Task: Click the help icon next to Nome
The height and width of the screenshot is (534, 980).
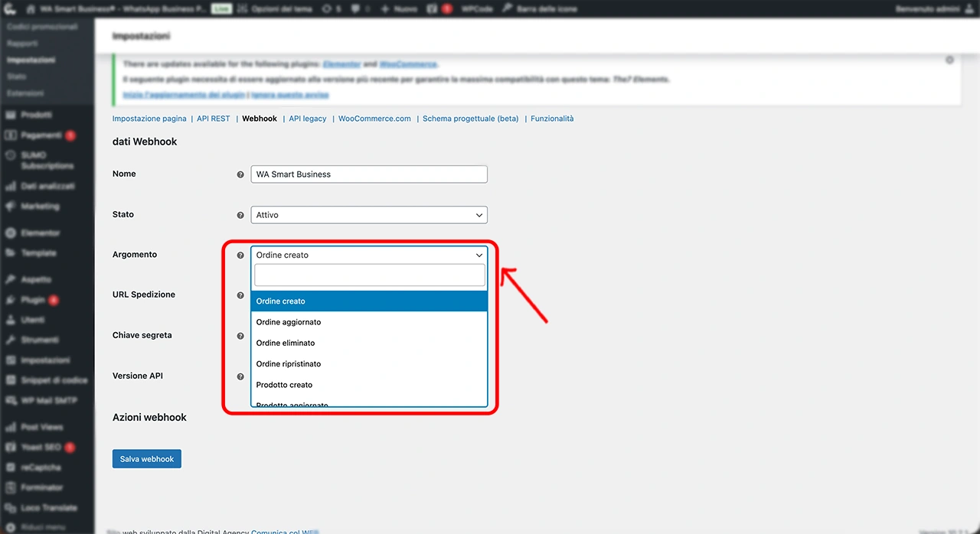Action: tap(240, 174)
